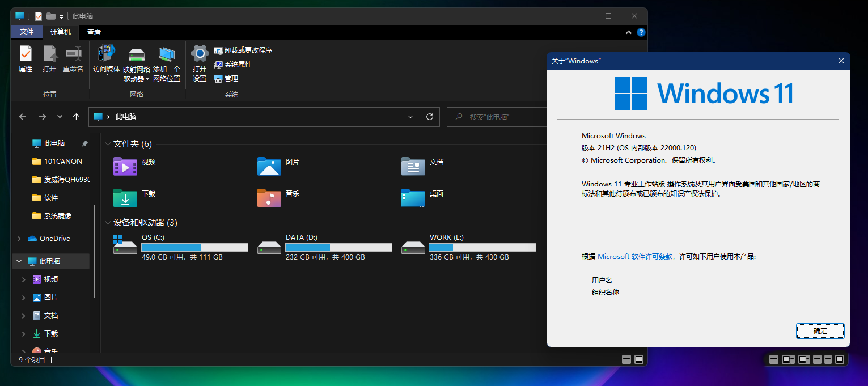Click the 帮助 question mark icon

pyautogui.click(x=641, y=32)
